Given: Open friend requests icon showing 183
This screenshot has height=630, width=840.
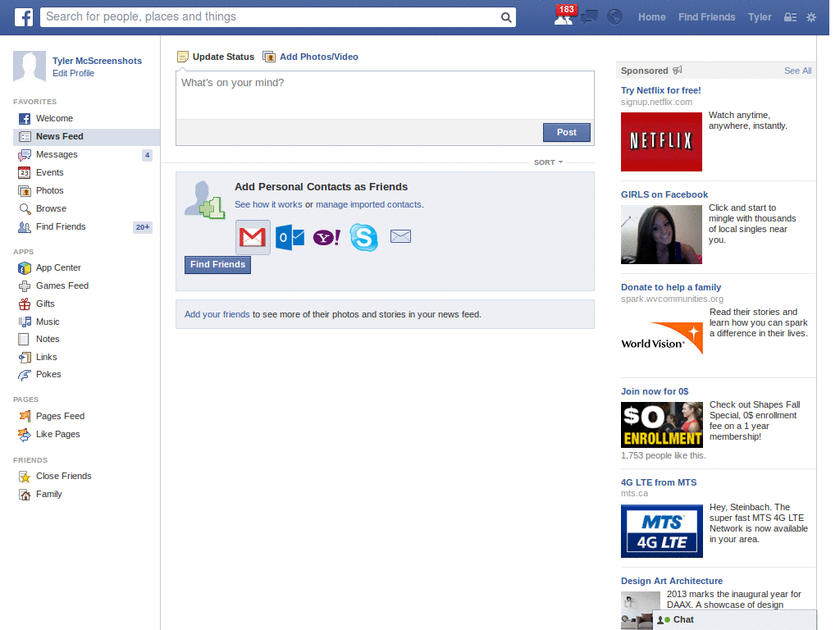Looking at the screenshot, I should pos(564,15).
